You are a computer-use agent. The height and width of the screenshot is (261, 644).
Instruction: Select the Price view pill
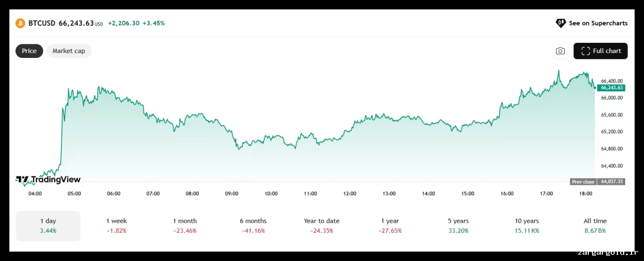click(x=29, y=51)
